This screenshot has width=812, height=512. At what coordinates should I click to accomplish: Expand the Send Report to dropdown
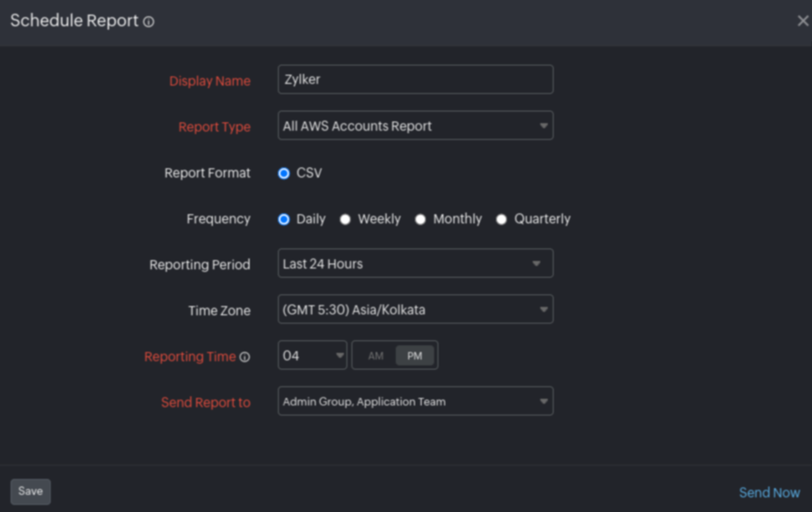414,402
